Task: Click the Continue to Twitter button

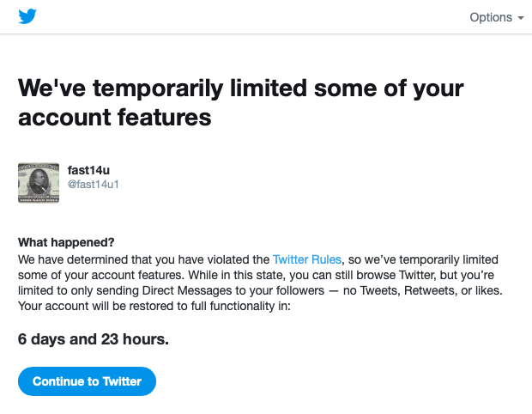Action: click(87, 381)
